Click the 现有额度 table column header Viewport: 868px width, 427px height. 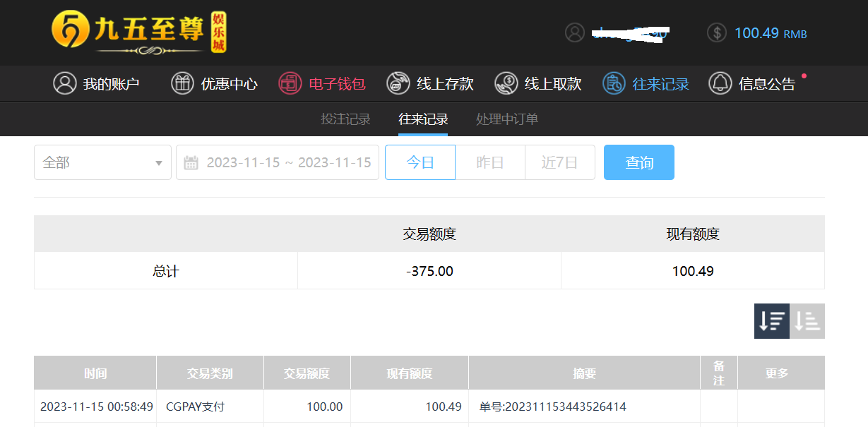coord(410,373)
